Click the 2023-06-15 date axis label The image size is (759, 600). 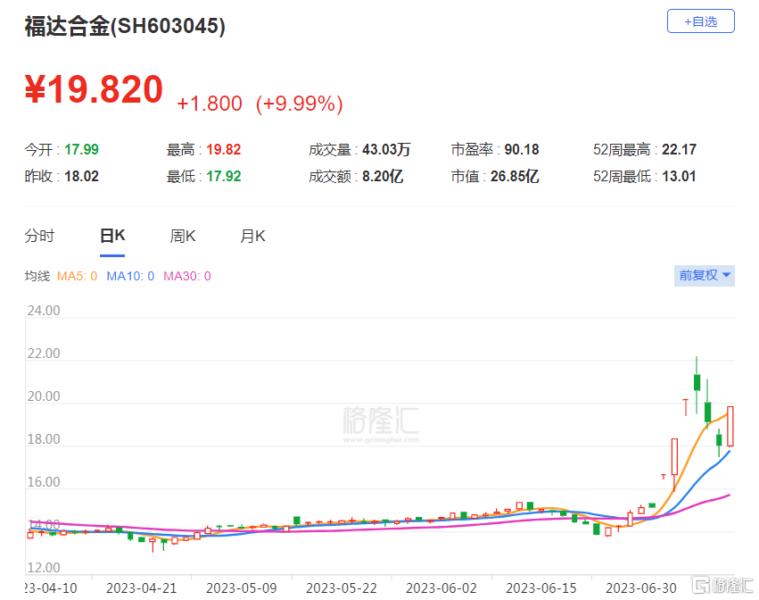click(541, 588)
